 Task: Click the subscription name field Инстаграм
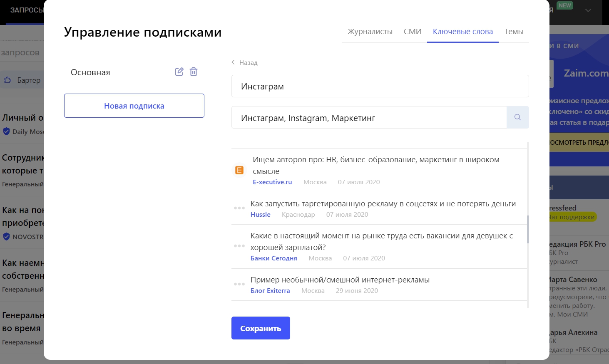tap(380, 86)
